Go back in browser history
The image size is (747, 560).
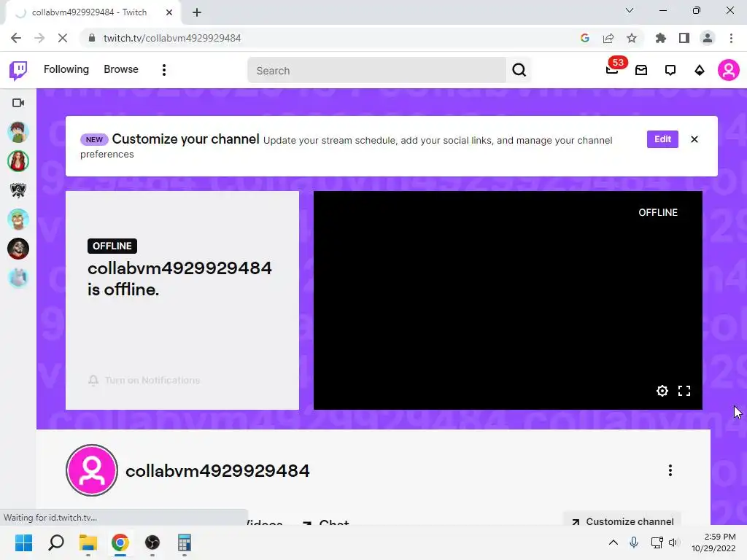(x=16, y=38)
